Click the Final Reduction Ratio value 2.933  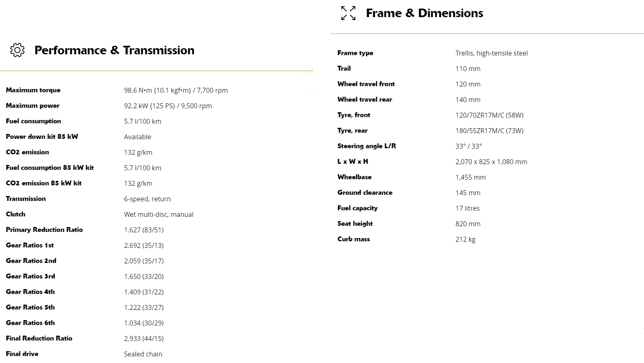(144, 339)
